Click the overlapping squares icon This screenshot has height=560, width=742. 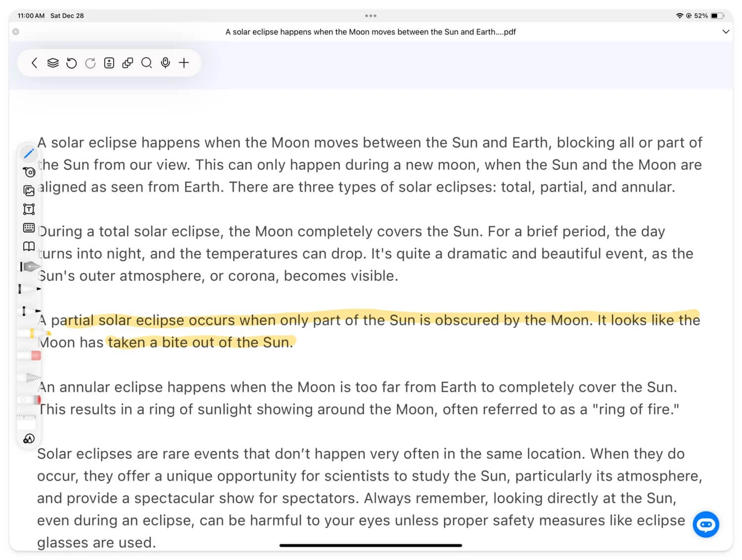tap(128, 63)
